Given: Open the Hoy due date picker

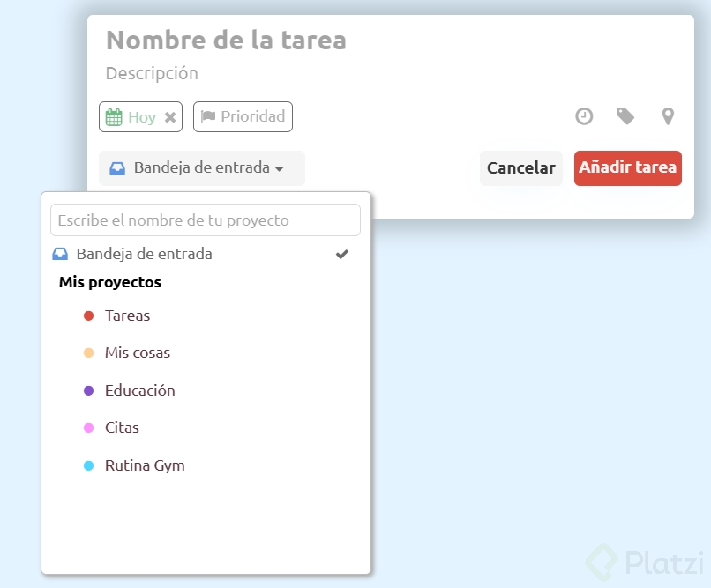Looking at the screenshot, I should point(141,117).
